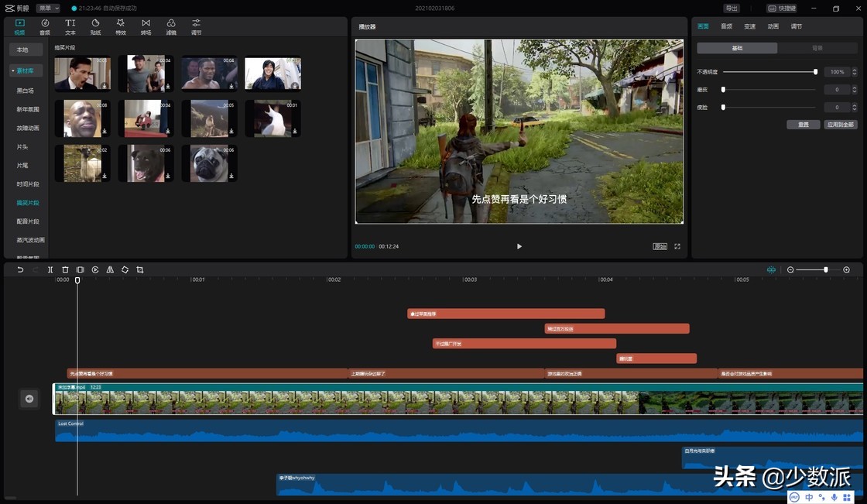This screenshot has width=867, height=504.
Task: Click the 应用到全部 apply-to-all button
Action: [840, 125]
